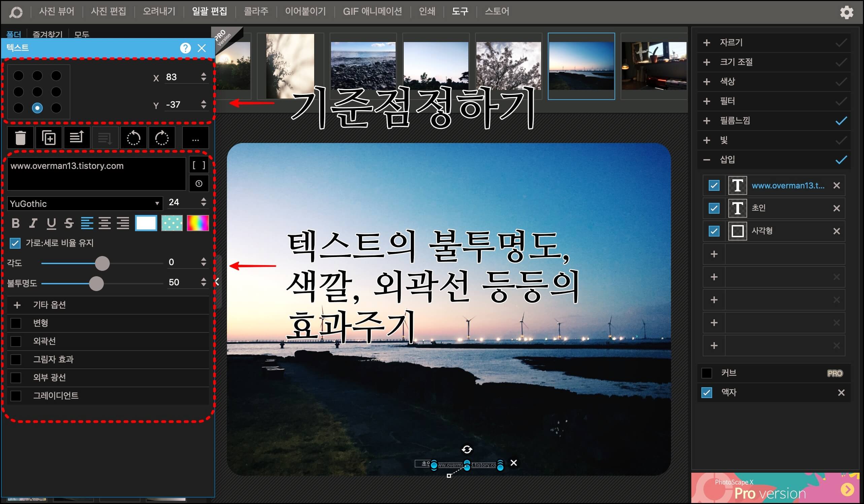Rotate text clockwise with rotate-right icon
Screen dimensions: 864x504
click(x=162, y=138)
